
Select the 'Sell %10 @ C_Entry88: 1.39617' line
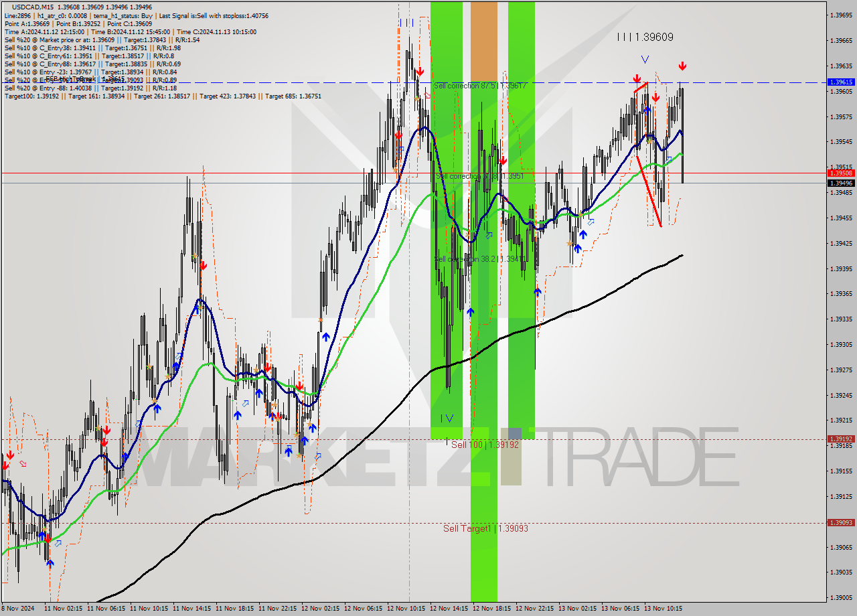coord(92,64)
